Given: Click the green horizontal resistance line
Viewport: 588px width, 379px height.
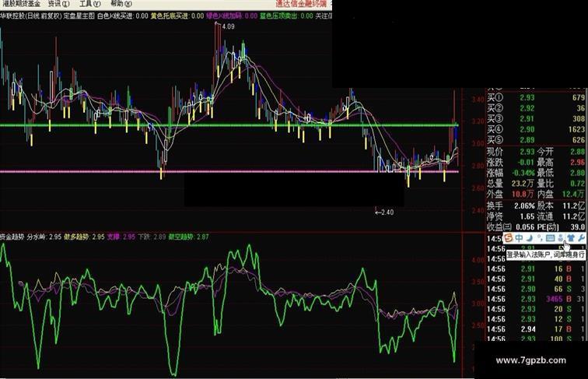Looking at the screenshot, I should click(229, 125).
